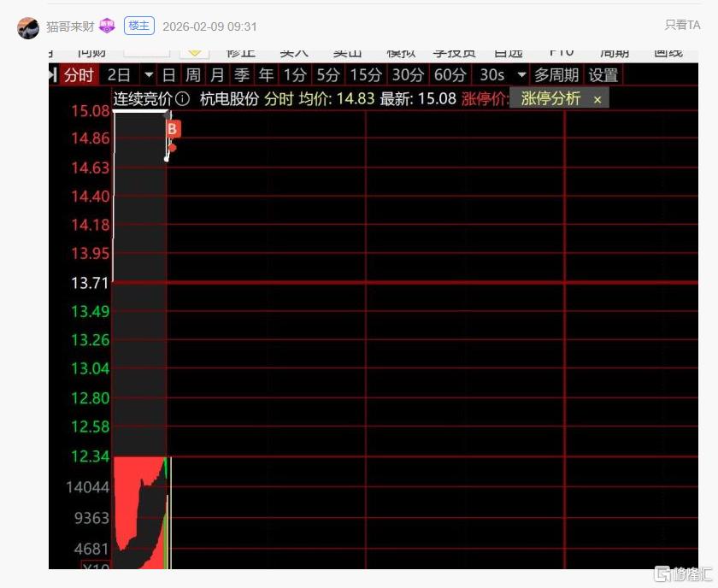
Task: Click the red B buy marker on chart
Action: point(173,129)
